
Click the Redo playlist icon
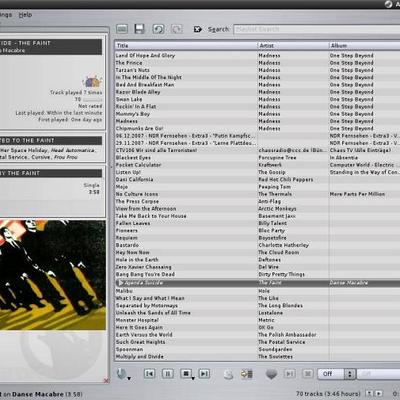(177, 29)
